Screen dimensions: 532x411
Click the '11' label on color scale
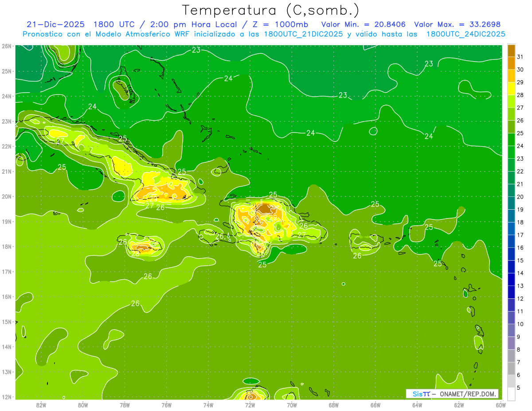(520, 311)
